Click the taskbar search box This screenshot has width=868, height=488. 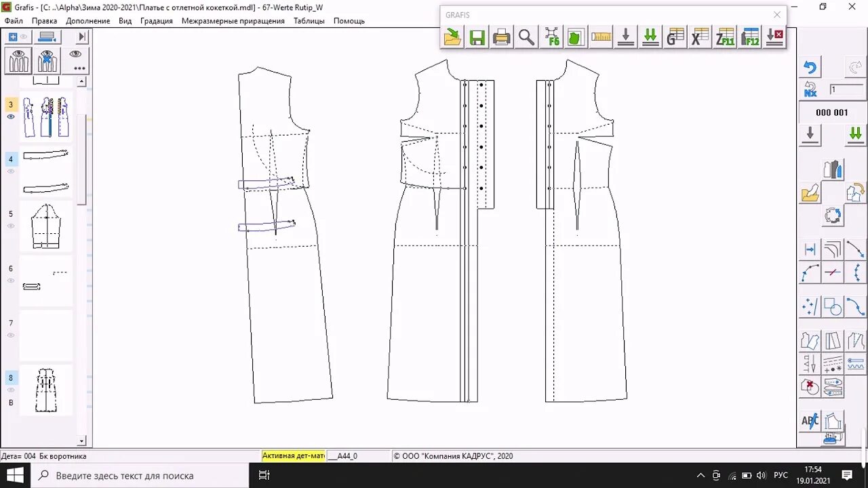tap(140, 475)
